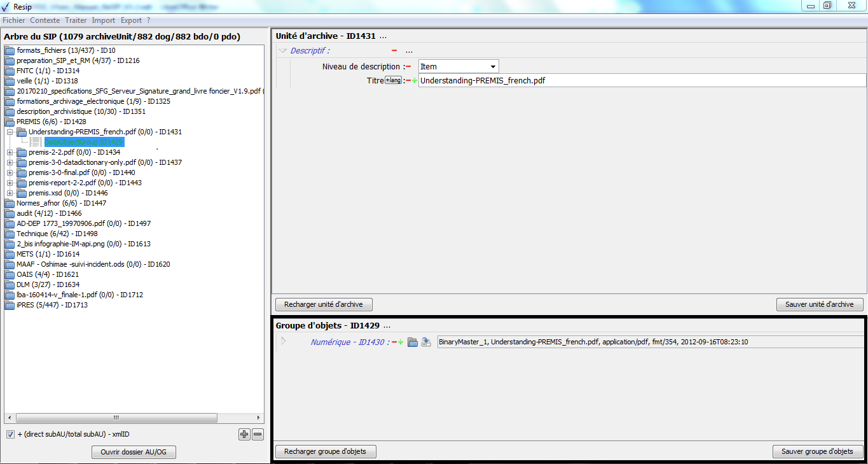Click the plus button below SIP tree

point(244,435)
